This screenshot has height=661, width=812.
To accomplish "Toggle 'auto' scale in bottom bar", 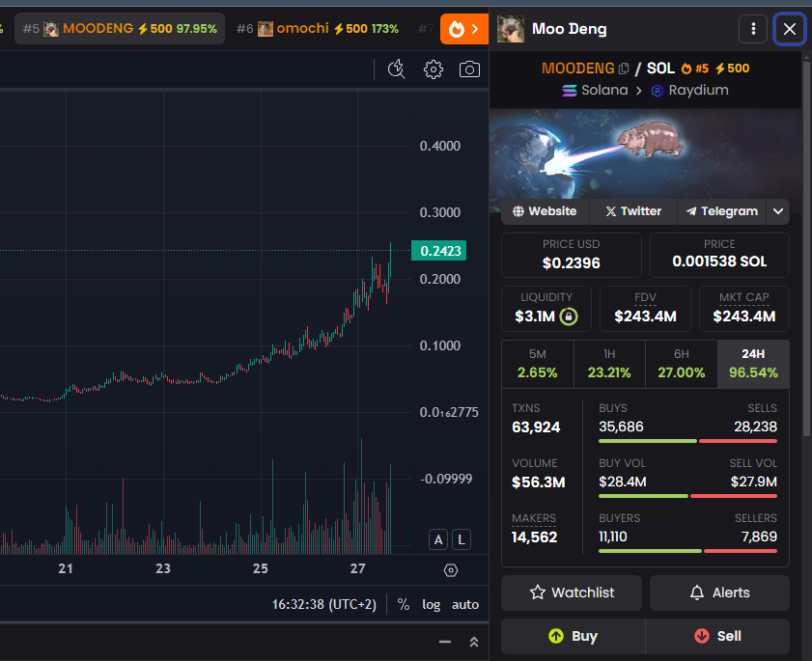I will pyautogui.click(x=465, y=604).
